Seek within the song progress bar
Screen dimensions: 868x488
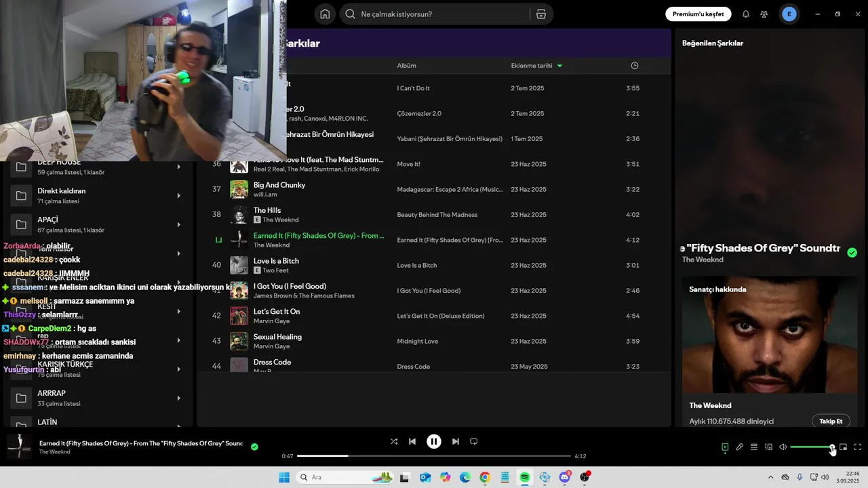tap(434, 456)
